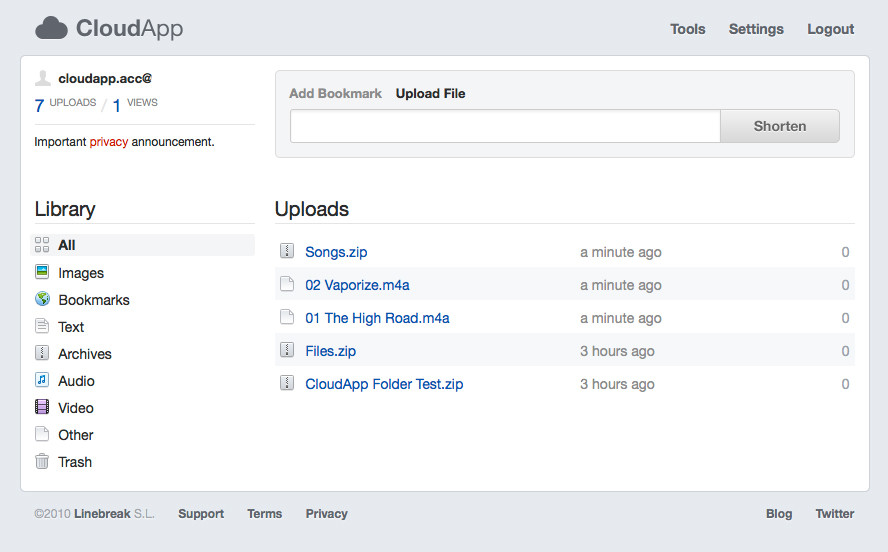This screenshot has width=888, height=552.
Task: Open the CloudApp Folder Test.zip upload
Action: coord(384,384)
